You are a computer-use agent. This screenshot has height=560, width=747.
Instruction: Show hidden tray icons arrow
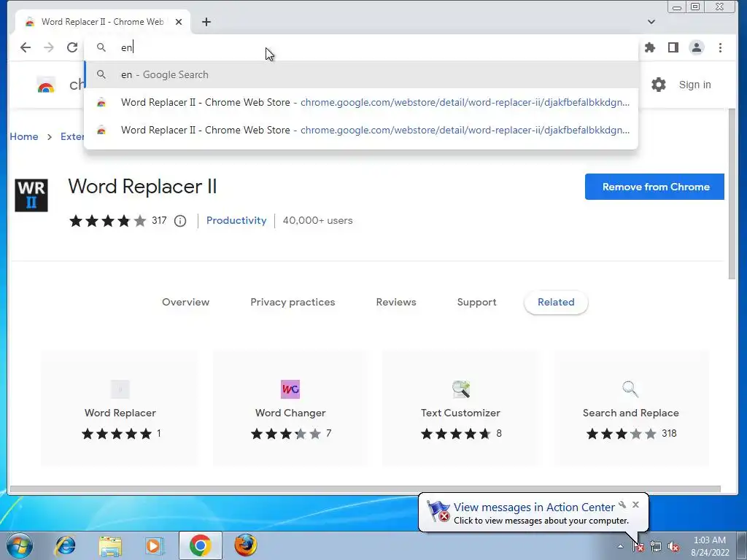click(620, 546)
